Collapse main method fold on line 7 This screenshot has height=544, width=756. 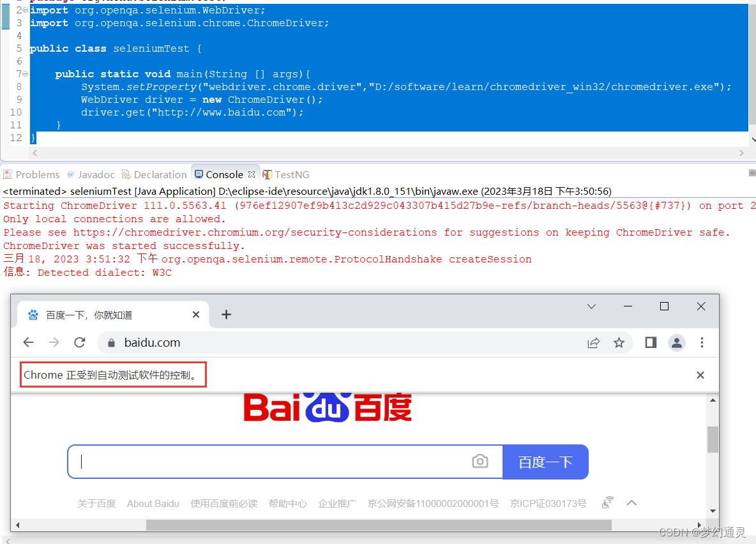pyautogui.click(x=25, y=74)
